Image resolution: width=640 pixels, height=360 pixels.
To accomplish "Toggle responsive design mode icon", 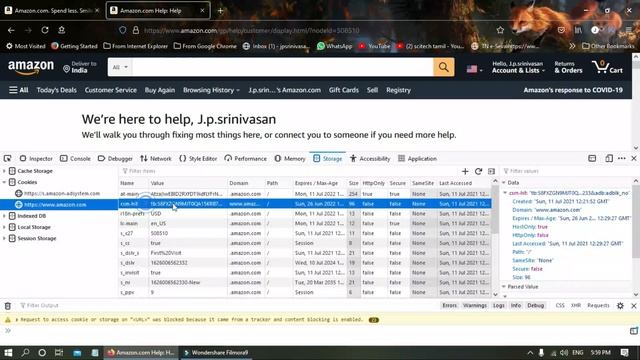I will [609, 158].
